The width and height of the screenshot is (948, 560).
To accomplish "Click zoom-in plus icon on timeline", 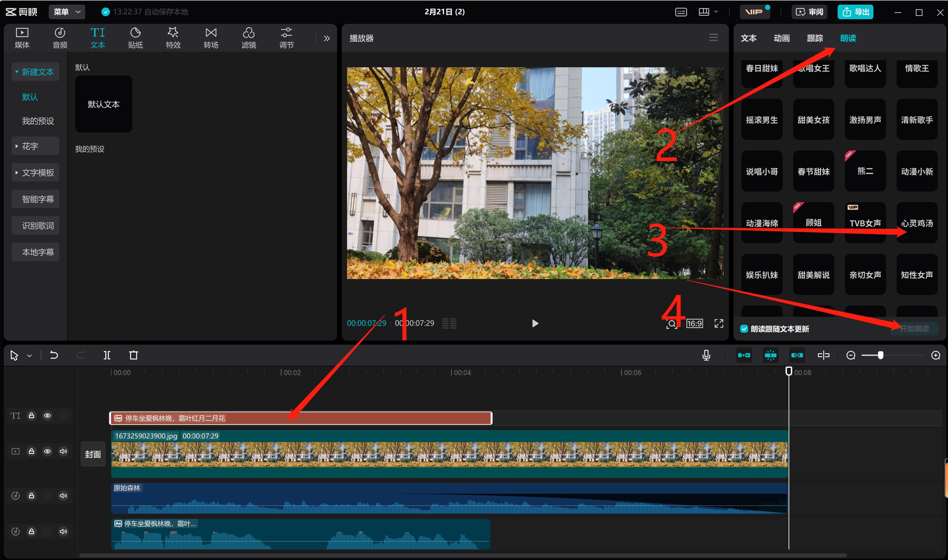I will [935, 355].
